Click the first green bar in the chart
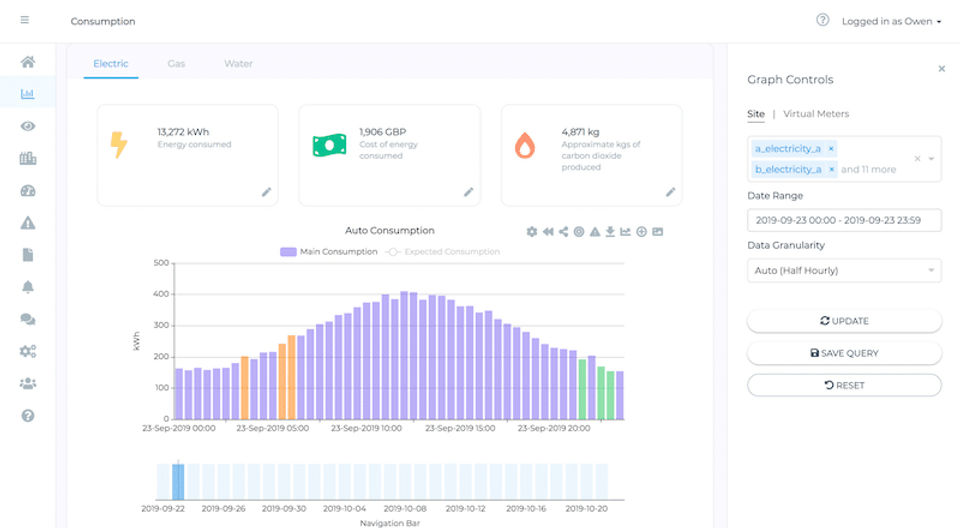The height and width of the screenshot is (528, 960). tap(582, 390)
